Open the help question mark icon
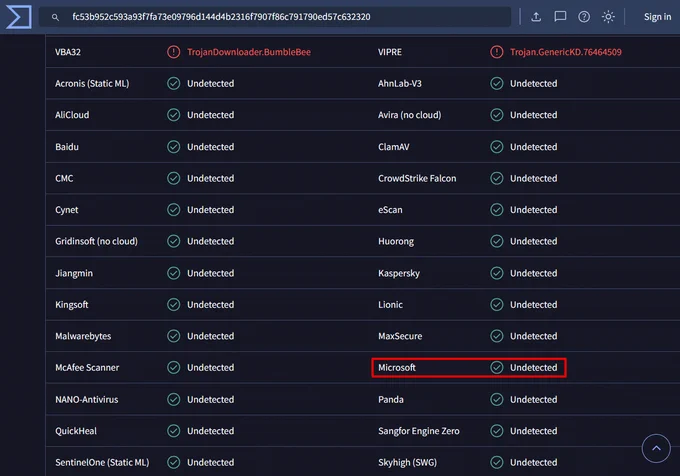This screenshot has height=476, width=680. 584,17
